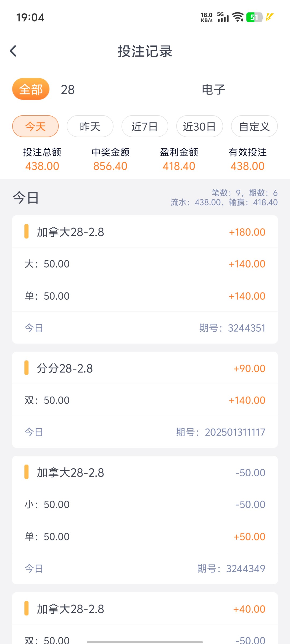Tap the yellow charging bolt icon

point(270,17)
